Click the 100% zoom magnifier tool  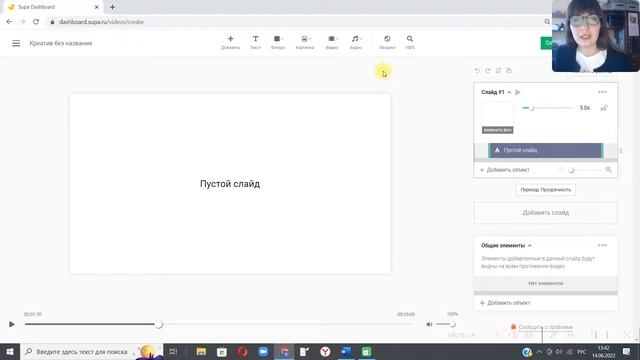coord(410,42)
